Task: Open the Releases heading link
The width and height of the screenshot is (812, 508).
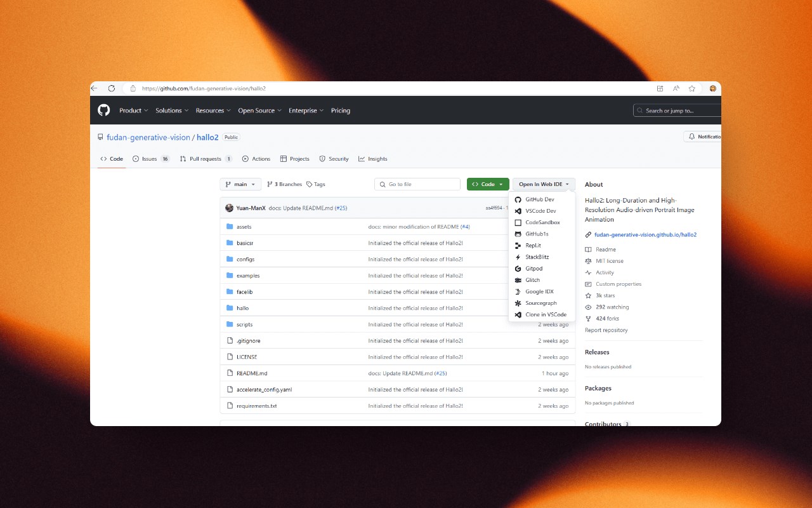Action: click(597, 352)
